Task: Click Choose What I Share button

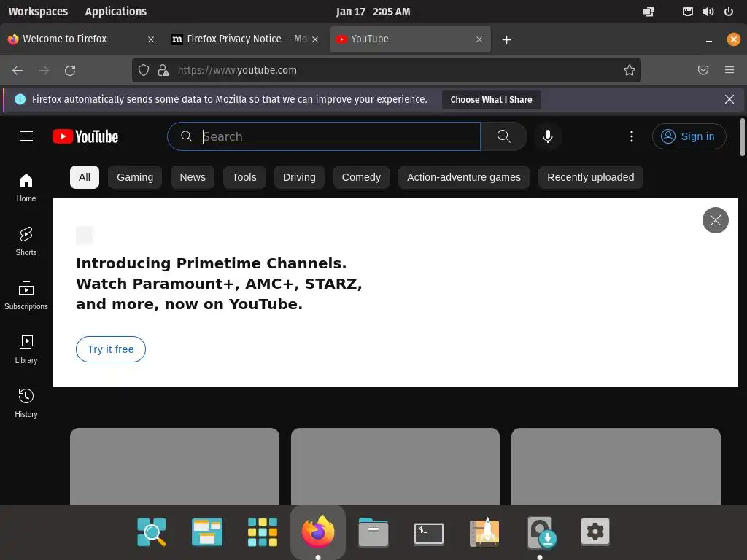Action: coord(491,99)
